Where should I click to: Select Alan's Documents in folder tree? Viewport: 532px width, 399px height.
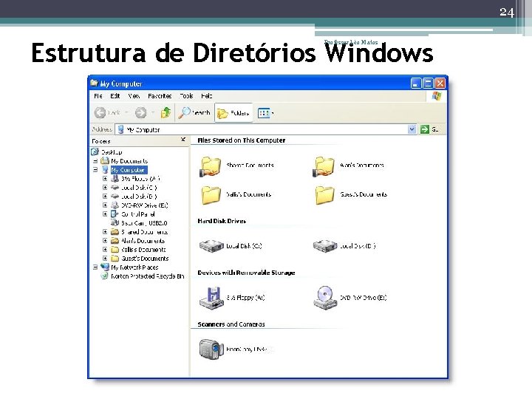click(143, 241)
